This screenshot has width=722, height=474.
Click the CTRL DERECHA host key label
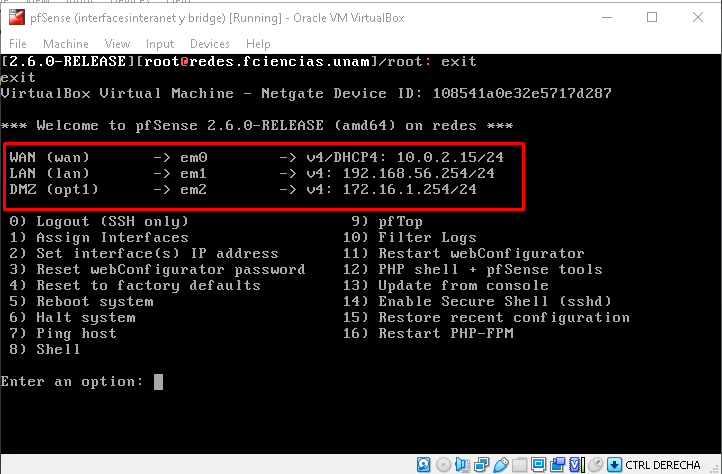(x=665, y=464)
